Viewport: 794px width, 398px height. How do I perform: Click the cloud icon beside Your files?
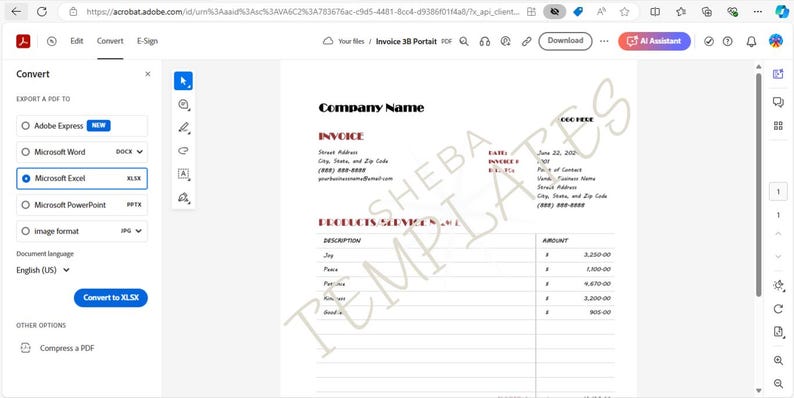(x=328, y=41)
